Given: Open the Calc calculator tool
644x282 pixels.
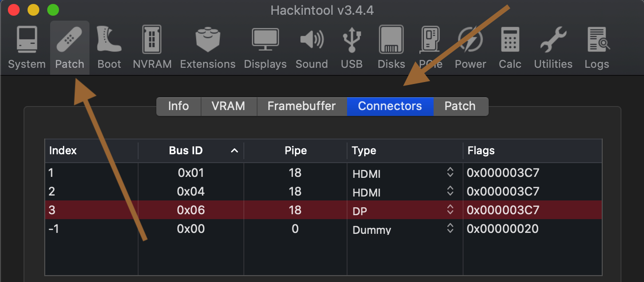Looking at the screenshot, I should tap(510, 47).
